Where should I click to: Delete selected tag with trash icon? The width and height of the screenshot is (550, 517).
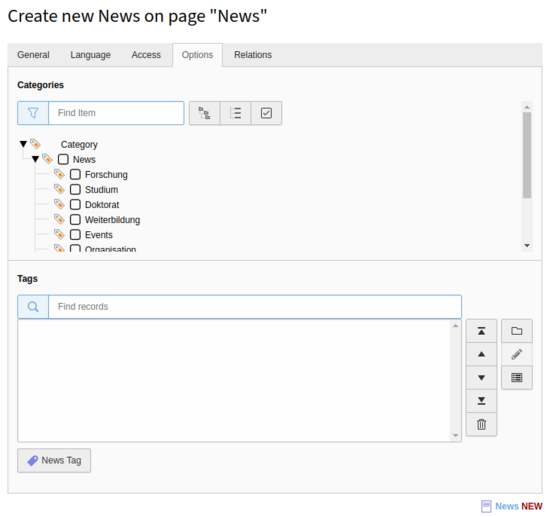pyautogui.click(x=482, y=424)
